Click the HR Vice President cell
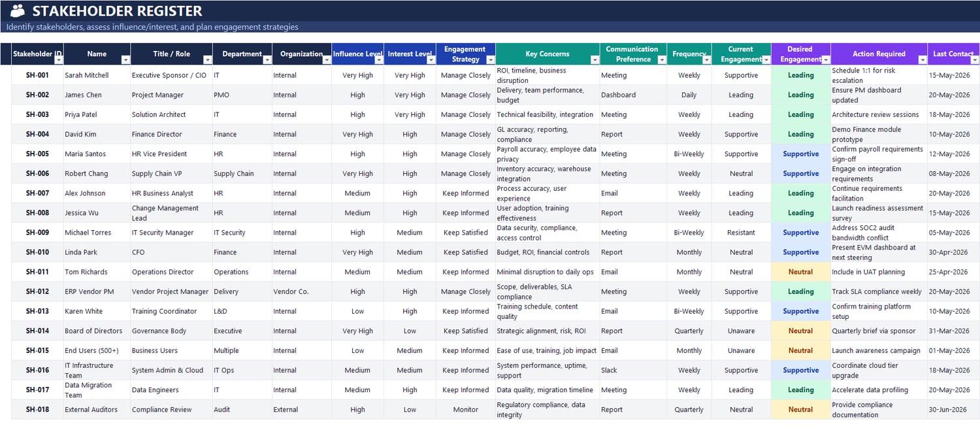980x430 pixels. pyautogui.click(x=171, y=154)
